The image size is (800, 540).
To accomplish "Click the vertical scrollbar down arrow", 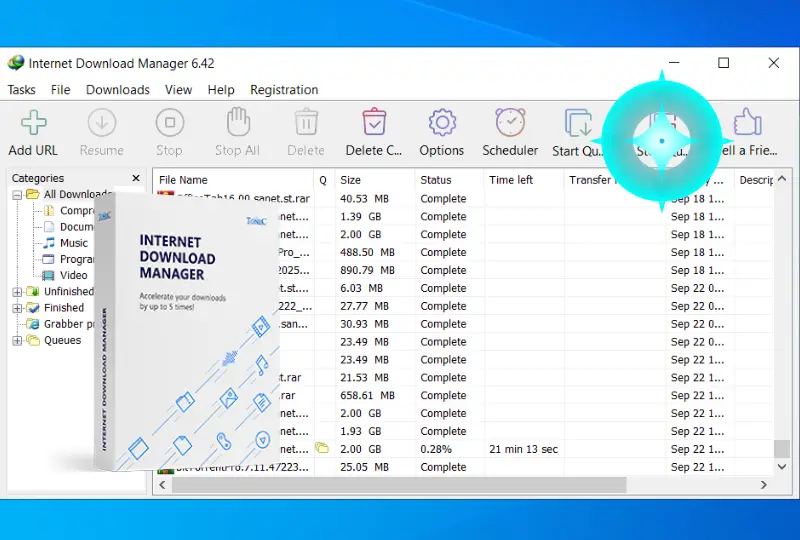I will (x=782, y=467).
